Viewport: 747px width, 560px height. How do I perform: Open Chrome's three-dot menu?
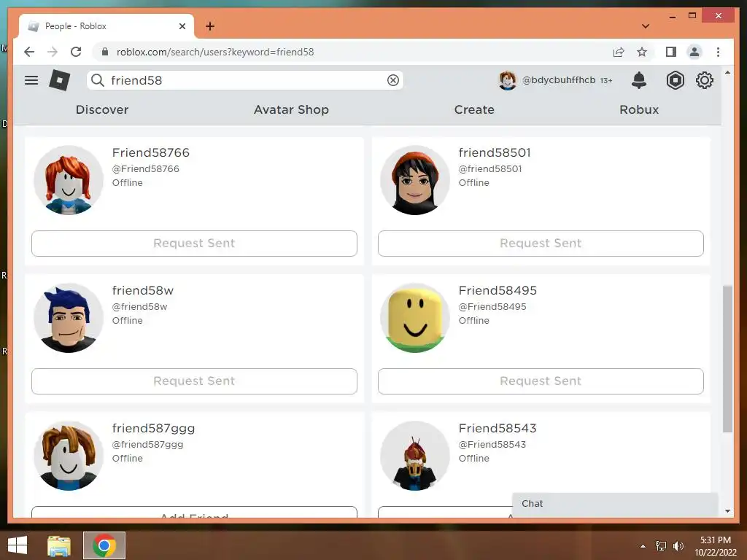point(718,52)
